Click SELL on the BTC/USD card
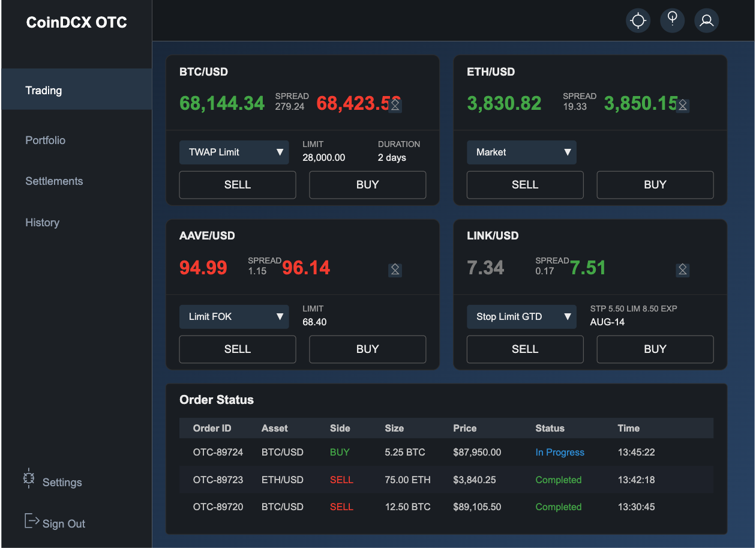756x548 pixels. click(x=238, y=185)
